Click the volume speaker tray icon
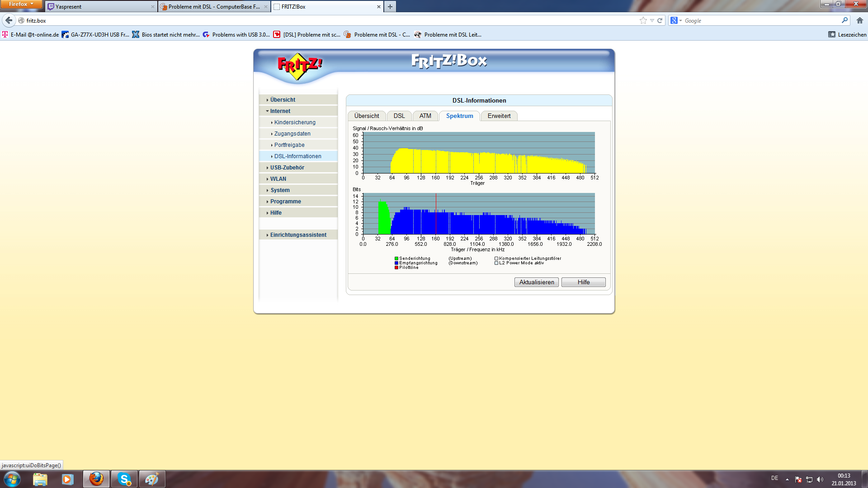 (820, 479)
